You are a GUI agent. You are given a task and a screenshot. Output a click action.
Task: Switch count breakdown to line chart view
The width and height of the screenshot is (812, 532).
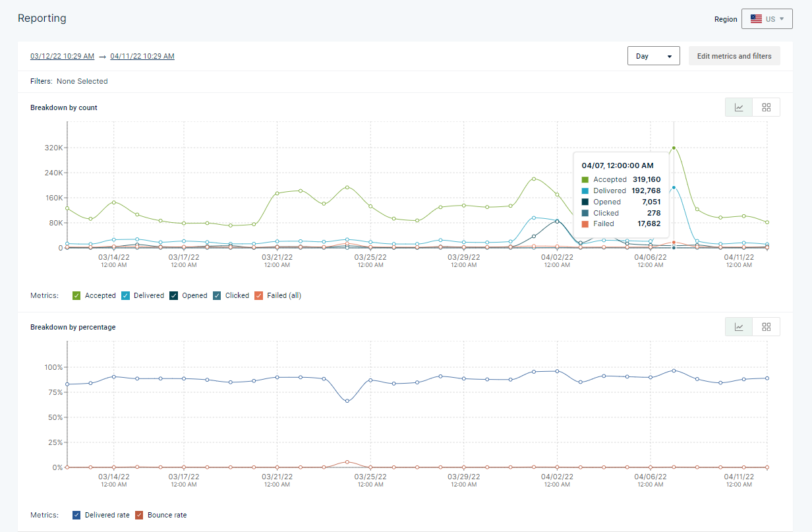tap(739, 107)
